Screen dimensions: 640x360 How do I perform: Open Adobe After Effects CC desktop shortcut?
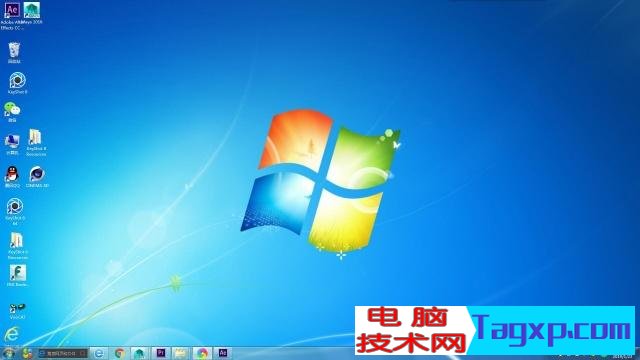pos(12,11)
